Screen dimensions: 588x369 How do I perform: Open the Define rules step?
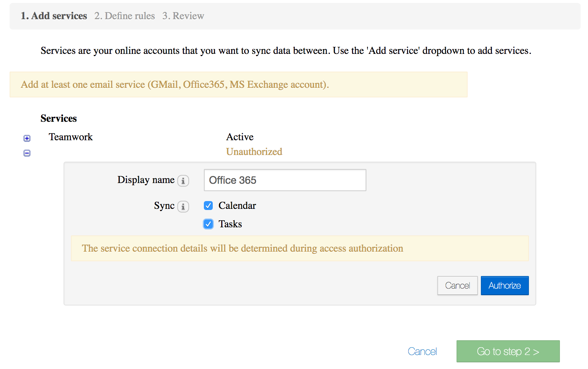[124, 16]
